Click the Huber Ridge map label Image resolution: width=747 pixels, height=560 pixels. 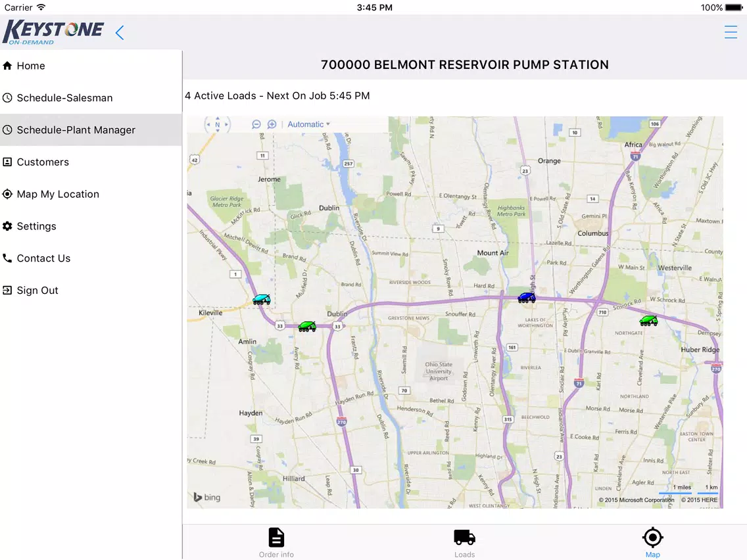point(700,350)
